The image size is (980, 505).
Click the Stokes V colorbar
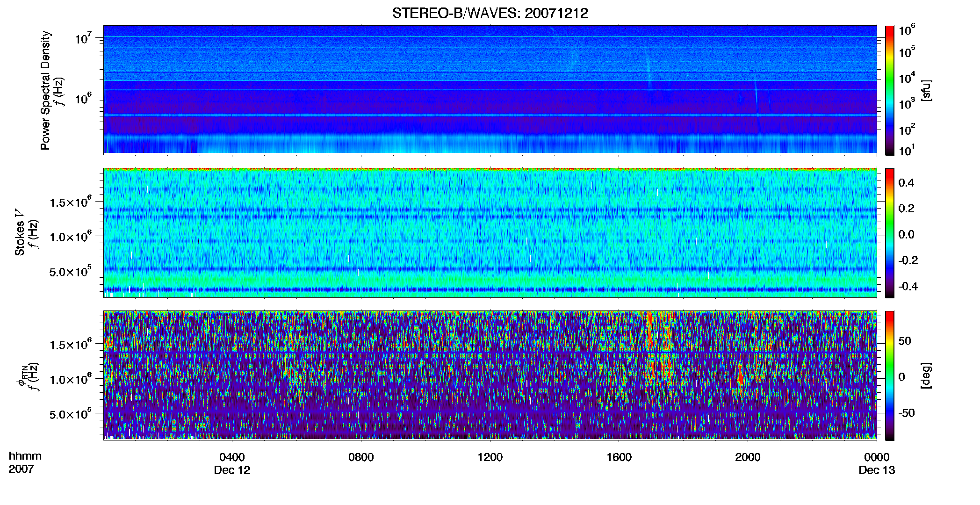pos(890,233)
